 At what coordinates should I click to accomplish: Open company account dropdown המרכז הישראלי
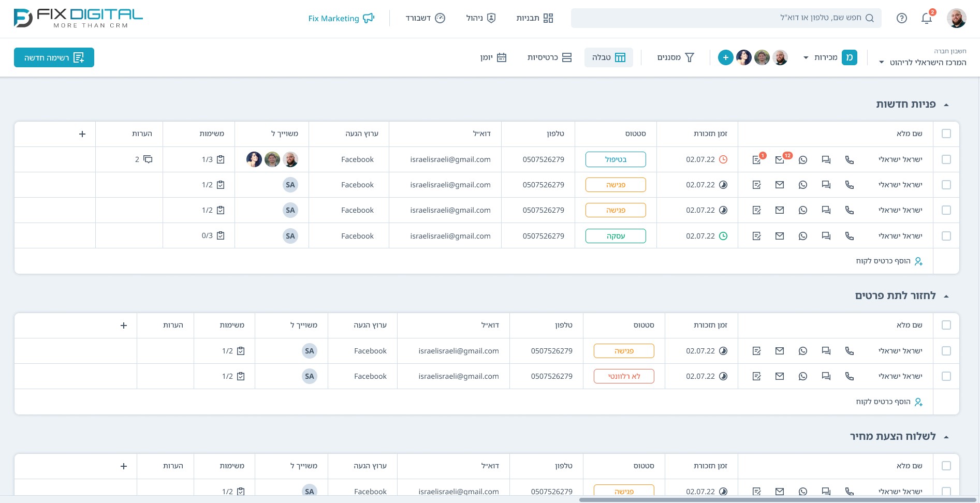click(923, 63)
